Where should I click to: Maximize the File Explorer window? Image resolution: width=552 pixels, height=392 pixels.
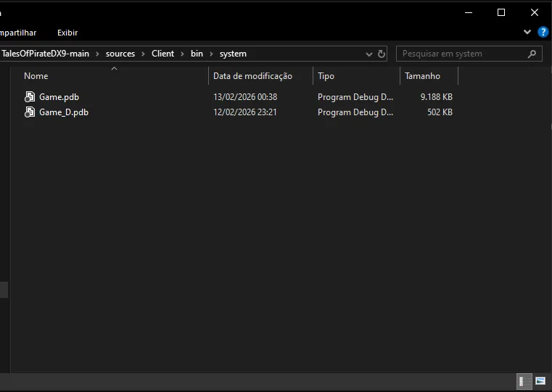pyautogui.click(x=500, y=12)
